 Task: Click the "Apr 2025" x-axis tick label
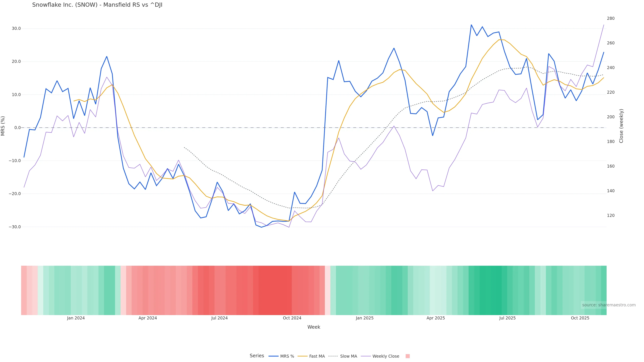(436, 318)
